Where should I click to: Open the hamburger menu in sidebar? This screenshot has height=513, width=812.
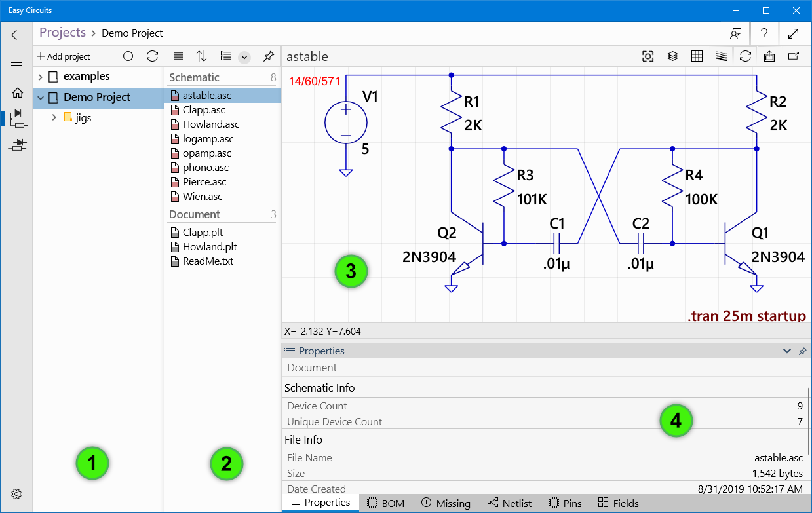17,63
